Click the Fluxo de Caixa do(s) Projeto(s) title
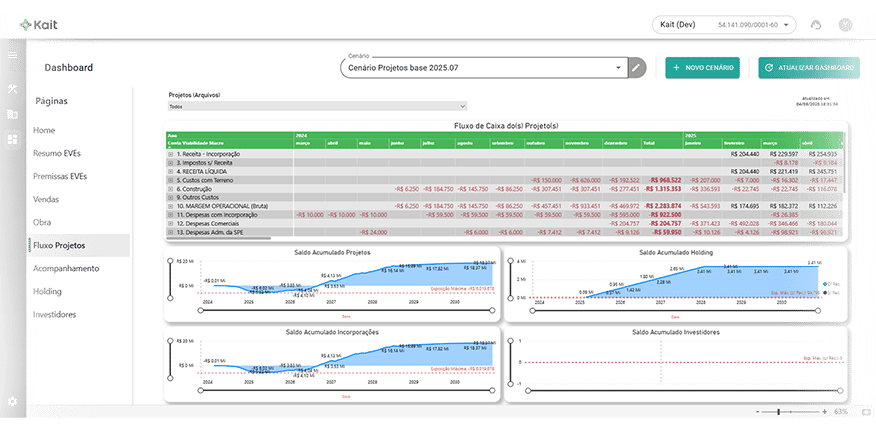This screenshot has height=431, width=876. 506,126
